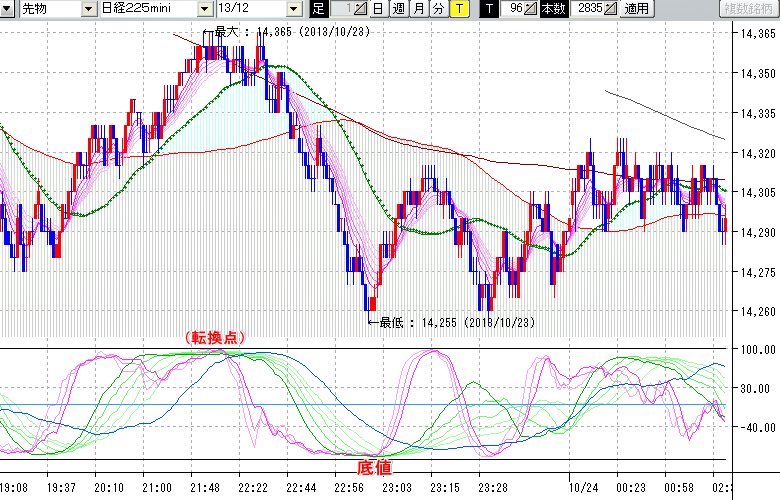
Task: Click the 複数銘柄 multiple symbols button
Action: click(747, 9)
